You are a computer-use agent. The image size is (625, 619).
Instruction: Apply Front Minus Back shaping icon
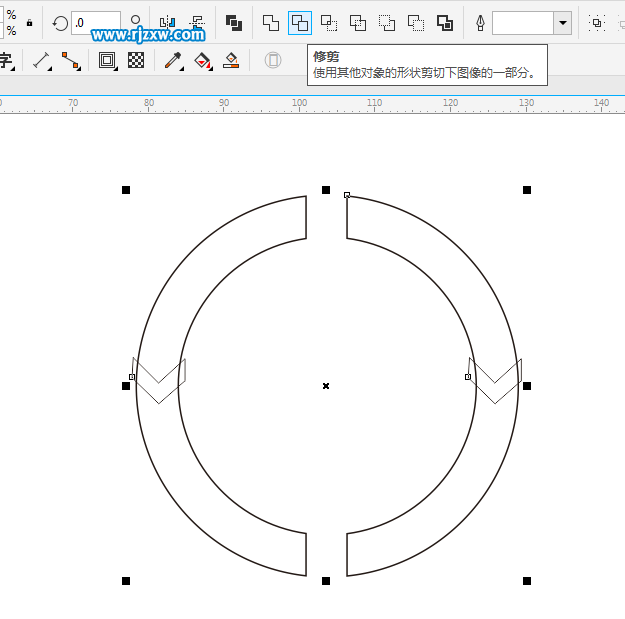tap(387, 23)
